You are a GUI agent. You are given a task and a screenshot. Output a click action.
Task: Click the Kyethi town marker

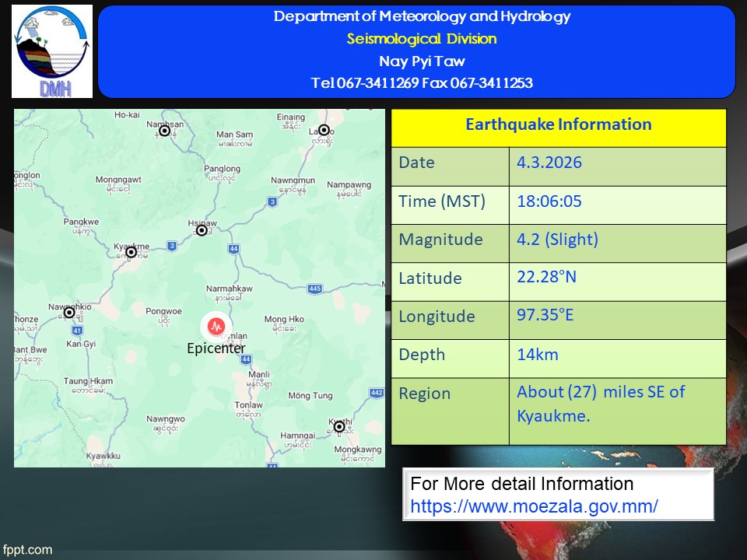tap(339, 426)
